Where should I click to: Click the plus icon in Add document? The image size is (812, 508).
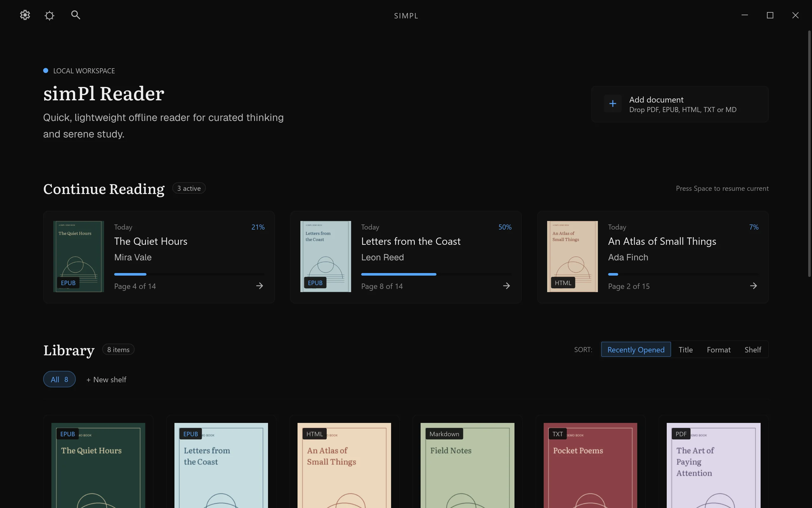tap(613, 104)
